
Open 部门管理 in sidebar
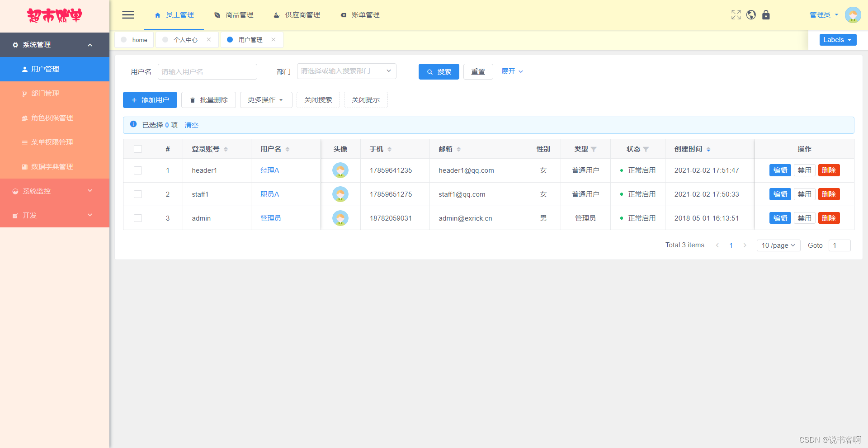[x=55, y=94]
